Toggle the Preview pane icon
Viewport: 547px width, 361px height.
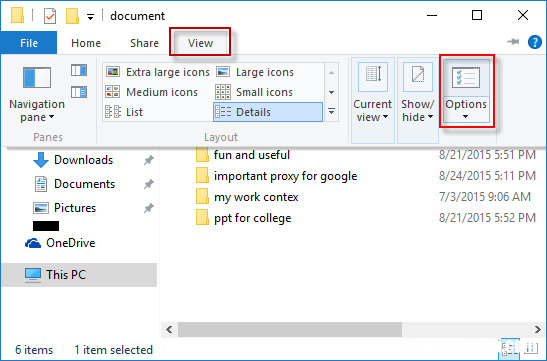[79, 70]
